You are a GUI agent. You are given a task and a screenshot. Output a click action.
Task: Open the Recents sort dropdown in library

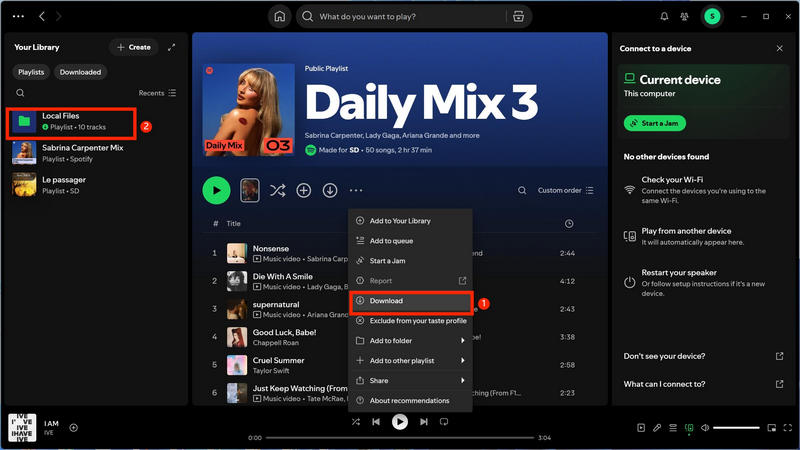[x=157, y=93]
